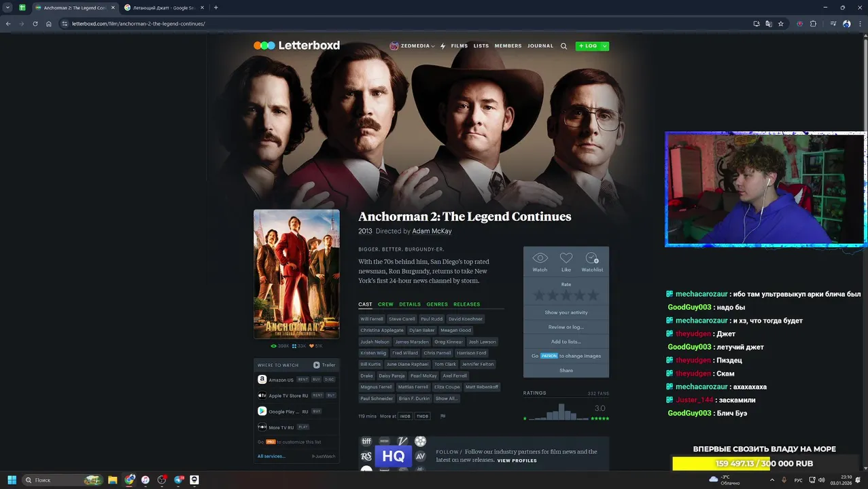Viewport: 868px width, 489px height.
Task: Play the Trailer
Action: coord(324,365)
